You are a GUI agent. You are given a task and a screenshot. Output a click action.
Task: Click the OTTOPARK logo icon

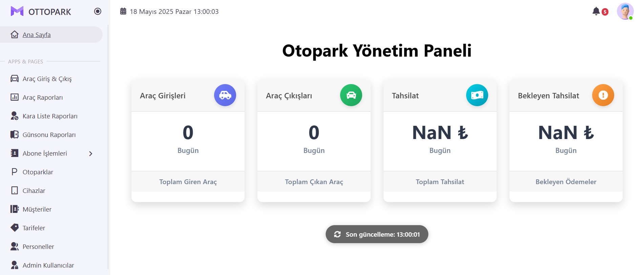(17, 12)
